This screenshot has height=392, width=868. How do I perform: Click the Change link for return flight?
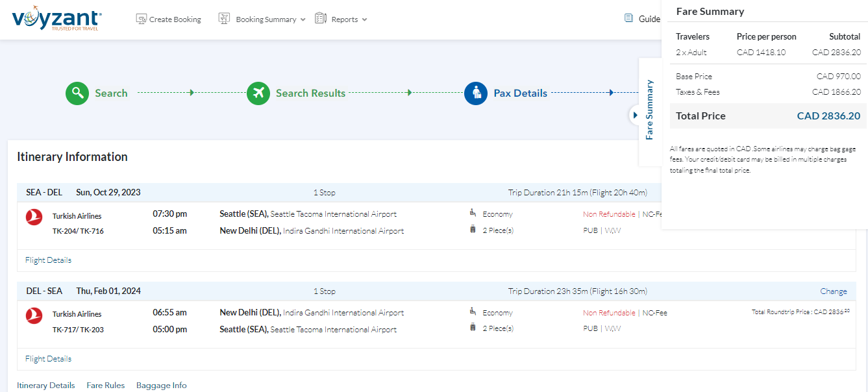tap(833, 291)
